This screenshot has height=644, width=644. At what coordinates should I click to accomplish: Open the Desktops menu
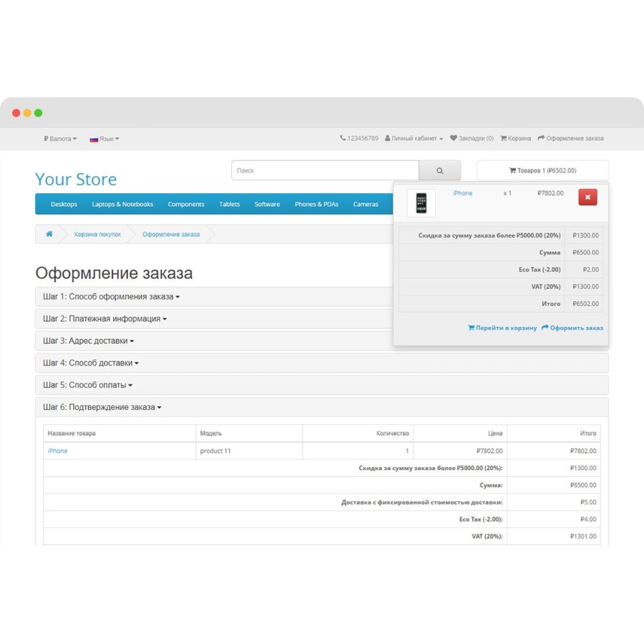[x=64, y=204]
